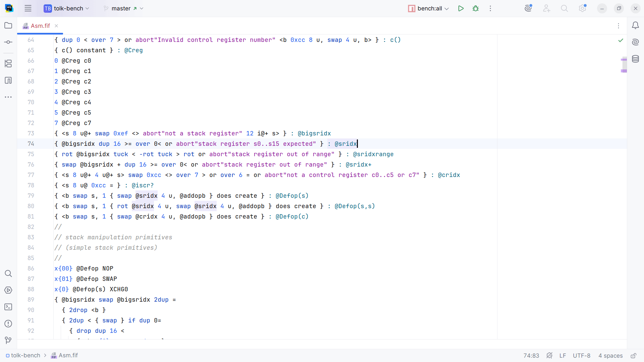Open the Find tool window in sidebar

click(8, 274)
